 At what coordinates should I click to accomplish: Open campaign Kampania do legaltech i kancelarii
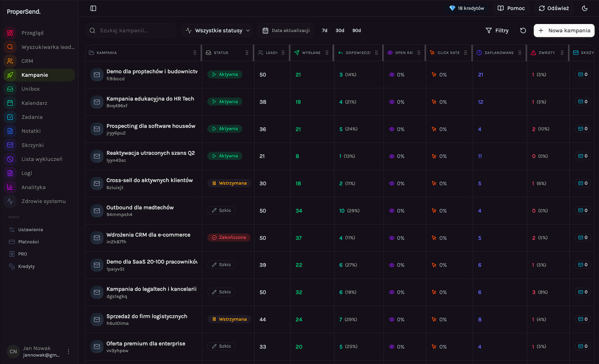(x=152, y=289)
